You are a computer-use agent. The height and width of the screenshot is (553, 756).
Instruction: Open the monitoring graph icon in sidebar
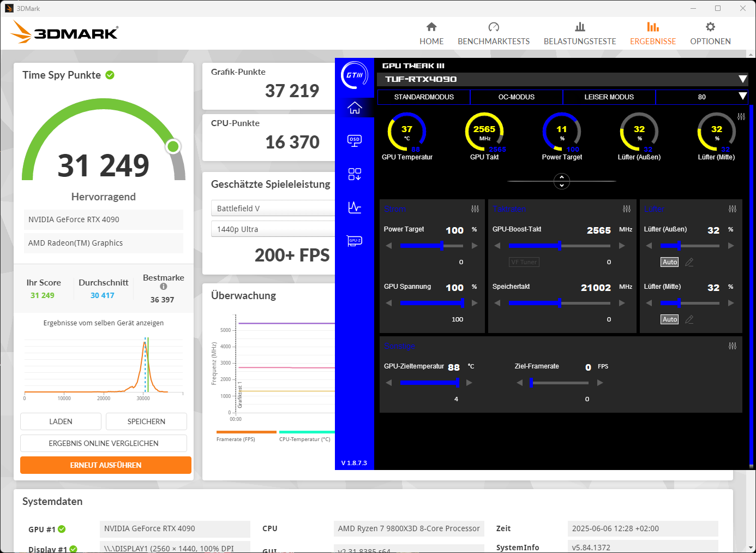[x=355, y=207]
